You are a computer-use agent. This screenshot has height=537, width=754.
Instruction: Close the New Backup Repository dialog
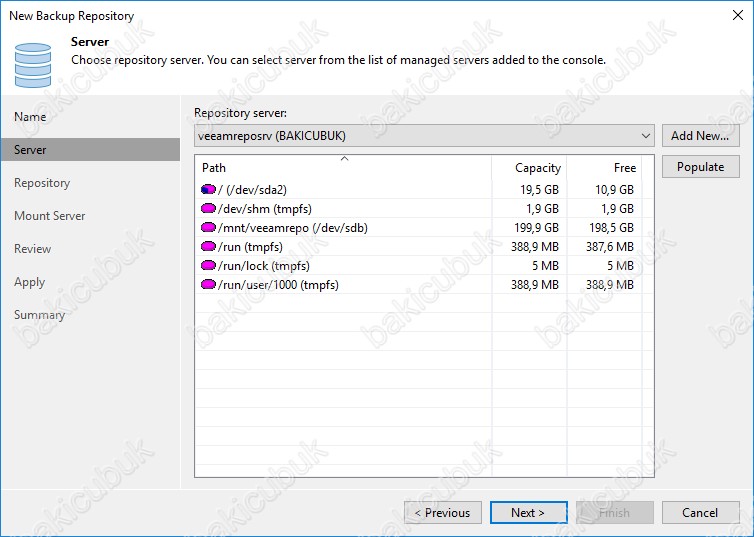[738, 15]
